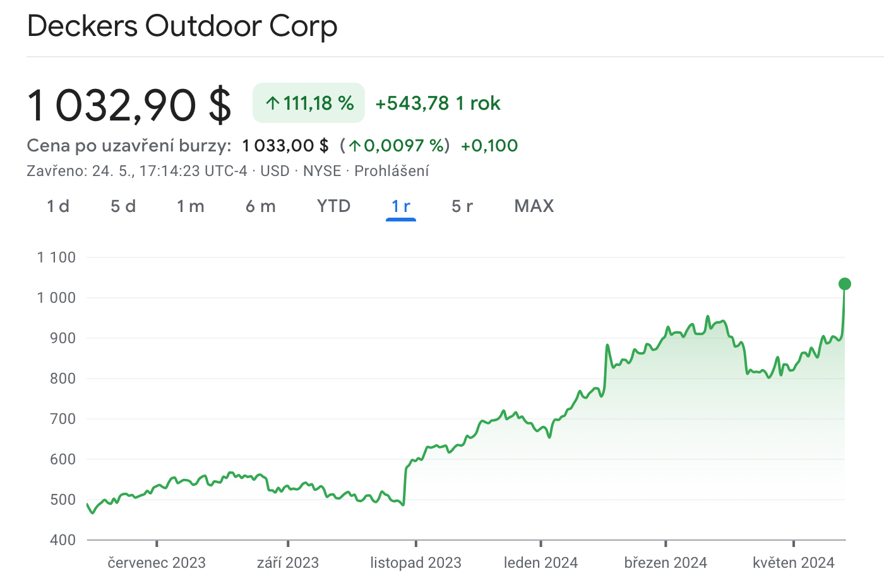Click the 400 y-axis value
This screenshot has width=884, height=588.
coord(63,540)
